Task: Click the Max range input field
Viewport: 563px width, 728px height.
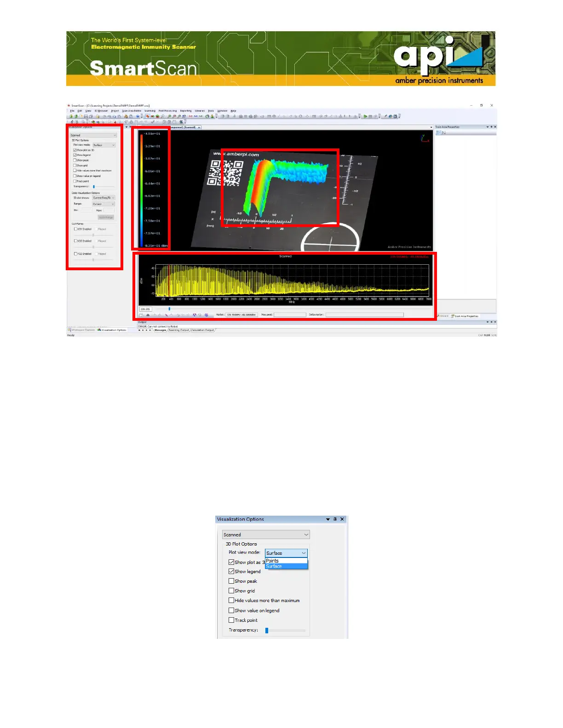Action: pyautogui.click(x=109, y=210)
